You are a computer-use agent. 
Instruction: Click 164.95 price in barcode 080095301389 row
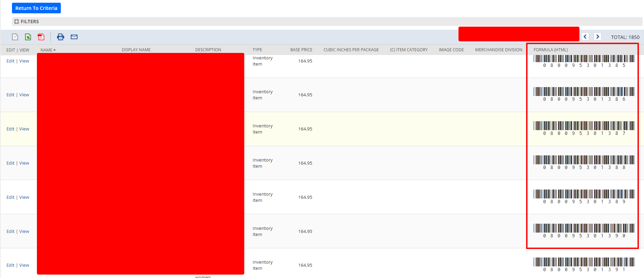305,197
